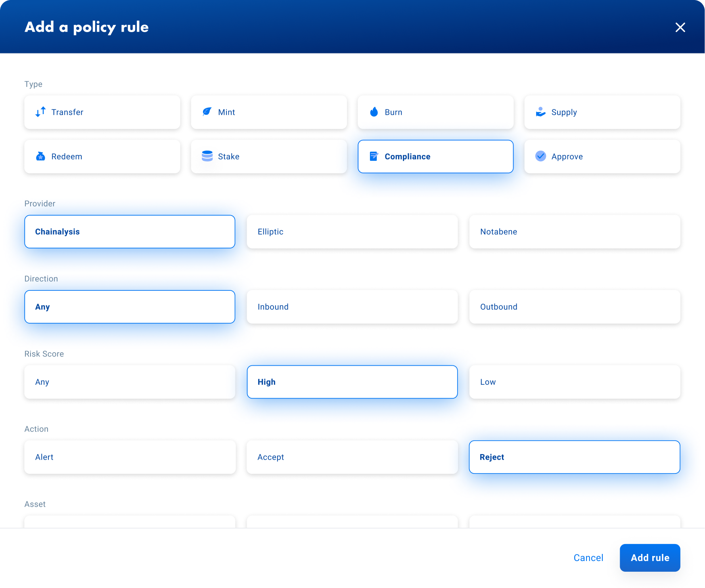Click the Transfer arrows icon
This screenshot has height=588, width=705.
pyautogui.click(x=40, y=112)
